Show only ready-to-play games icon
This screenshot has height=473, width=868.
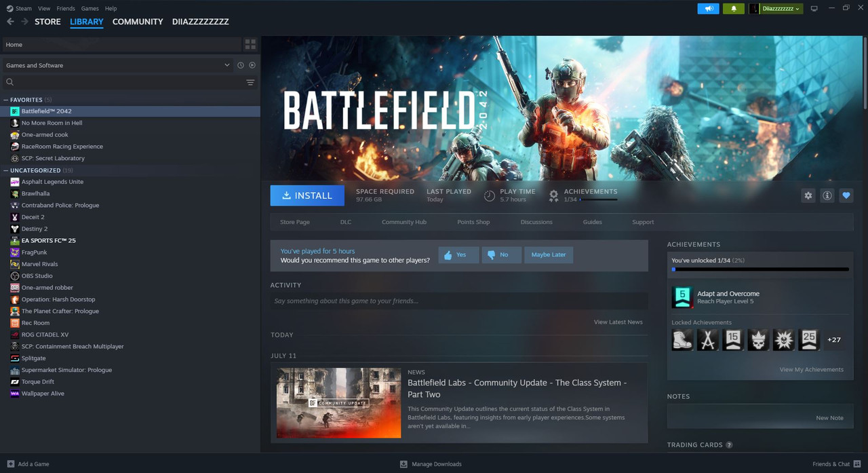pyautogui.click(x=252, y=65)
